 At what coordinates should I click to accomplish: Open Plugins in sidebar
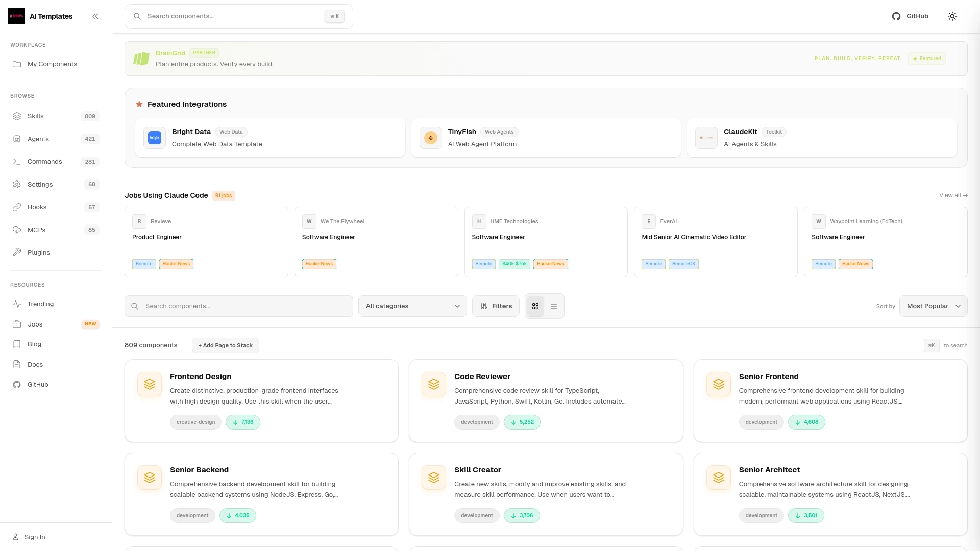pyautogui.click(x=56, y=253)
